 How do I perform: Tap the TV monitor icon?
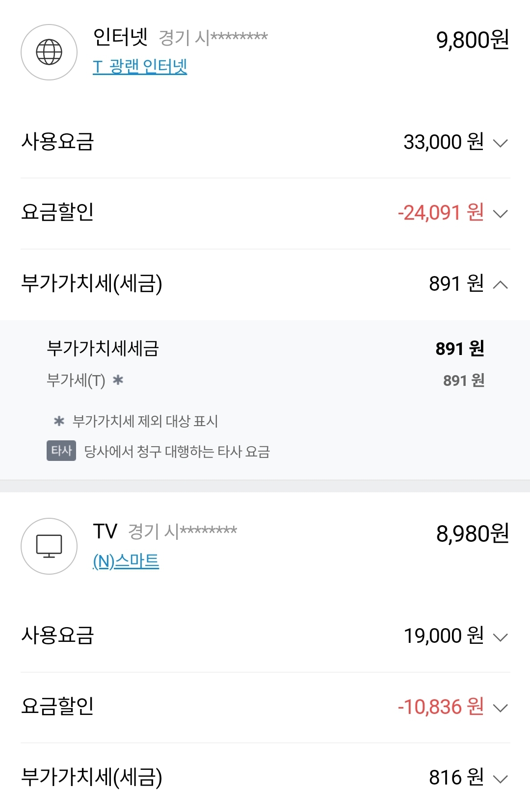pos(49,546)
